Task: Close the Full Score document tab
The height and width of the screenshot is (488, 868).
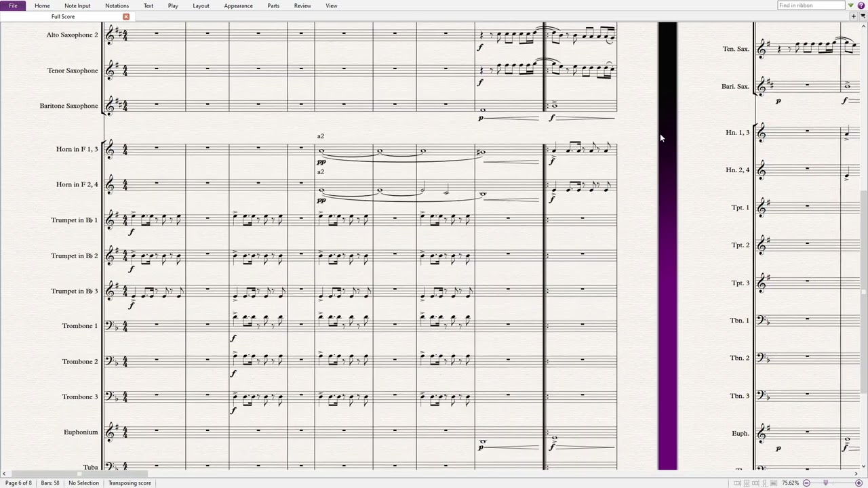Action: click(x=126, y=16)
